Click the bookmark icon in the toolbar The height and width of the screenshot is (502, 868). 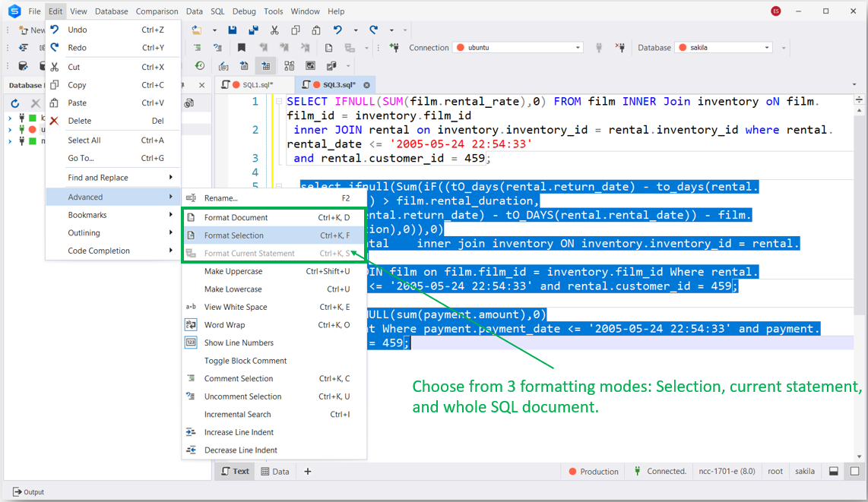point(242,48)
